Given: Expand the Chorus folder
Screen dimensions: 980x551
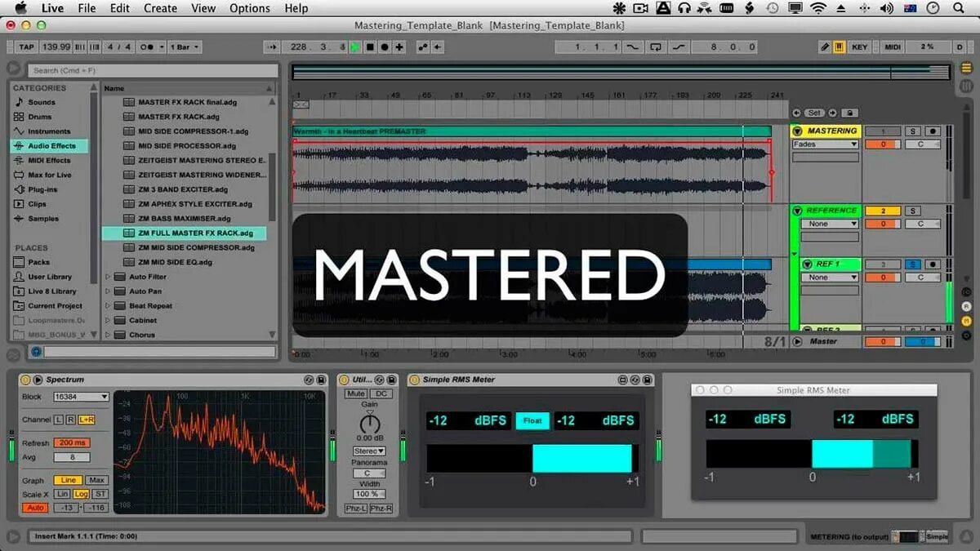Looking at the screenshot, I should click(108, 335).
